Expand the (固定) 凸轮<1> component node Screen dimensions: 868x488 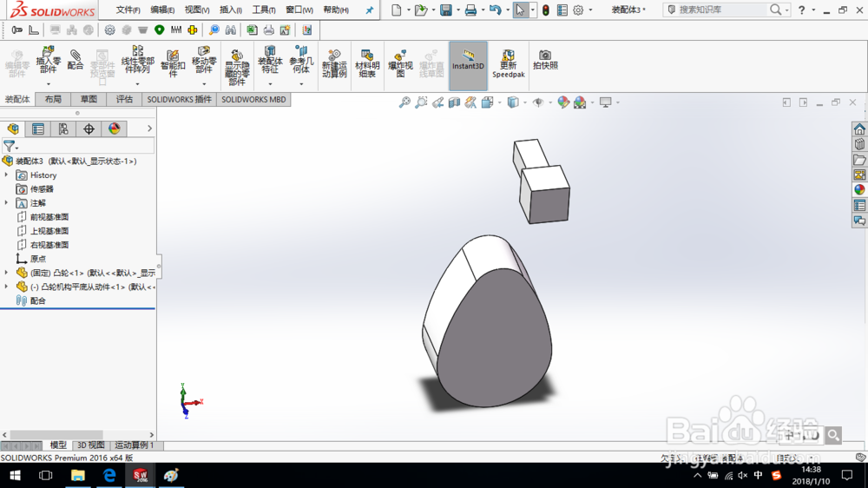pyautogui.click(x=7, y=273)
